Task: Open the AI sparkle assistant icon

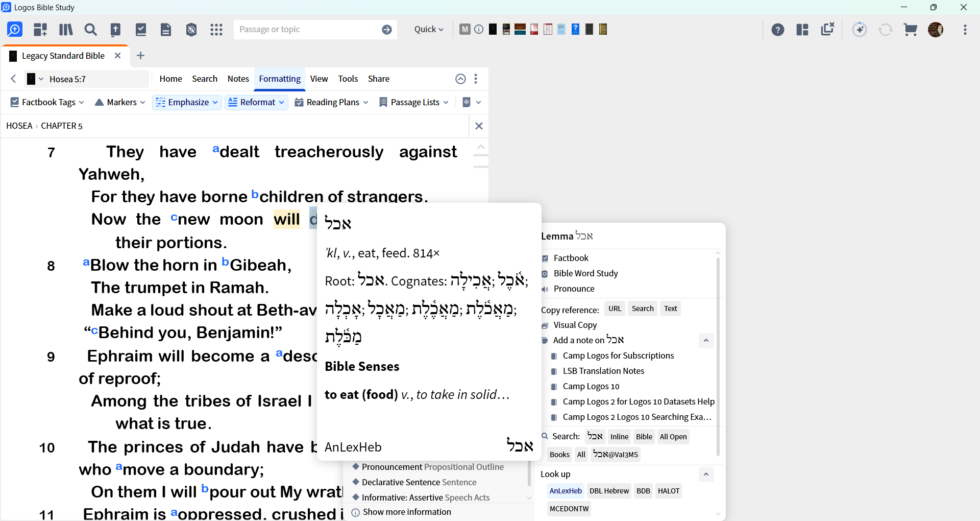Action: 860,30
